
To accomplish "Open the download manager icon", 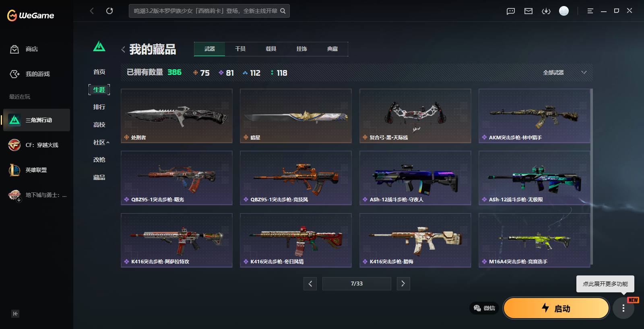I will (x=546, y=11).
